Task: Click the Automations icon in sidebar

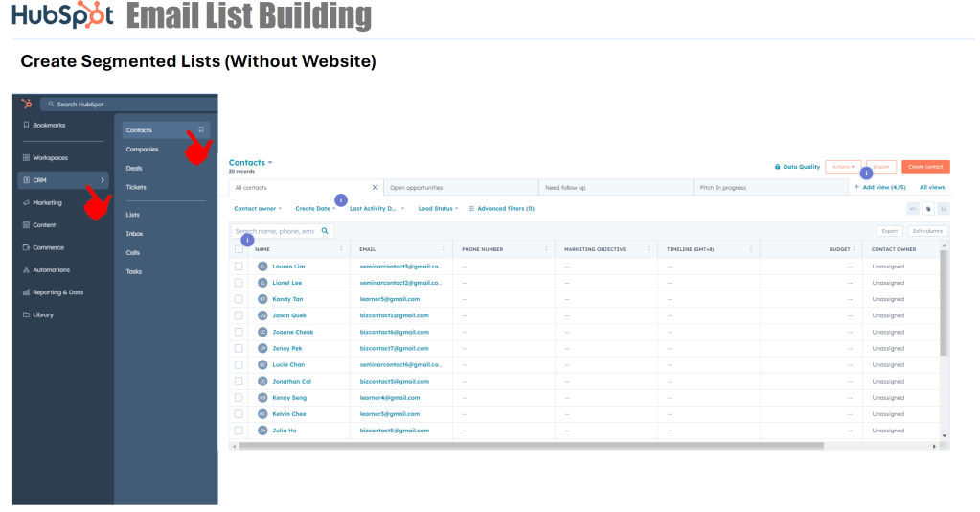Action: (26, 269)
